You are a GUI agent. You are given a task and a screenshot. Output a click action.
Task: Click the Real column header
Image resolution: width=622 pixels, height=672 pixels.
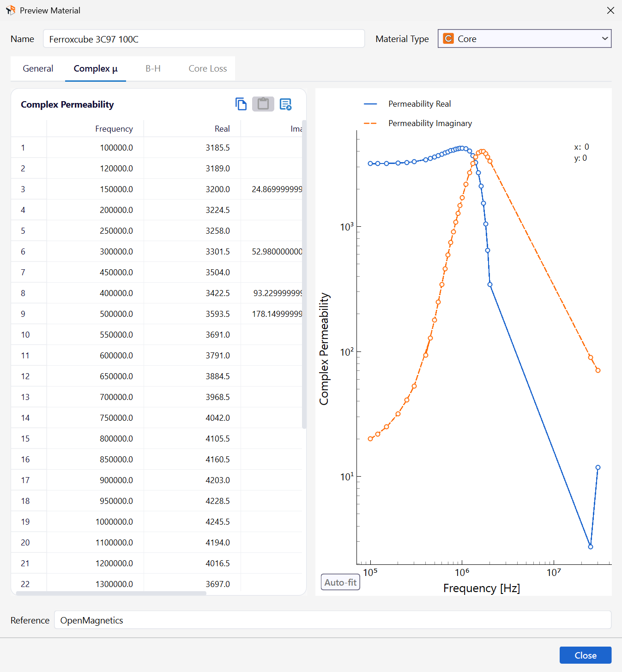[192, 129]
